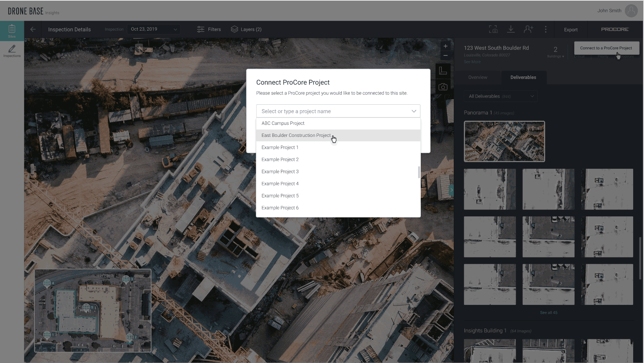Click John Smith's profile avatar
644x363 pixels.
(631, 10)
